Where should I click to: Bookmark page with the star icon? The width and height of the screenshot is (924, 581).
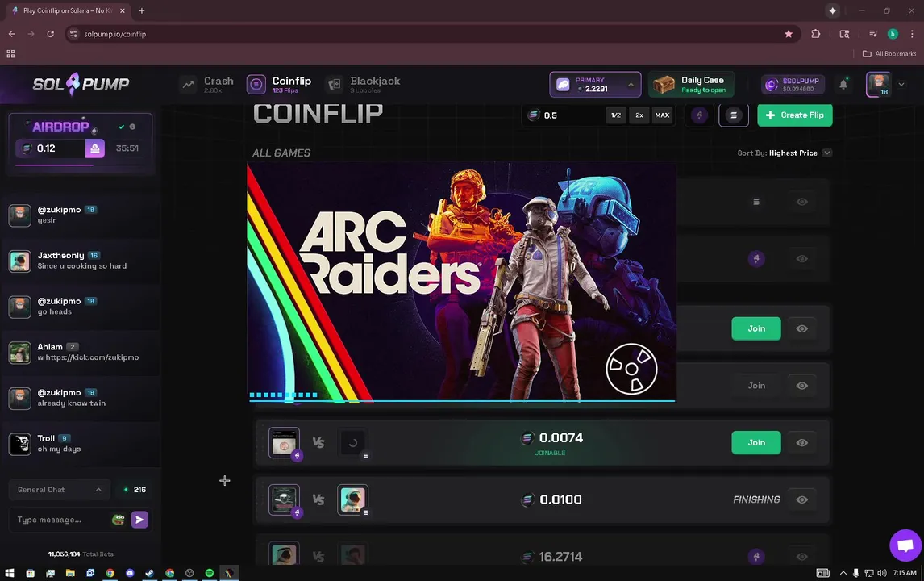789,34
